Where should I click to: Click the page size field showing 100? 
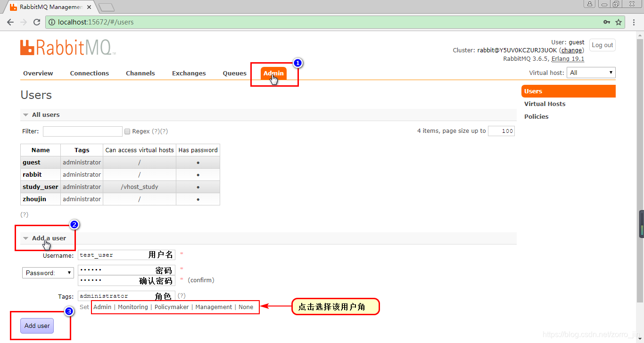click(501, 131)
